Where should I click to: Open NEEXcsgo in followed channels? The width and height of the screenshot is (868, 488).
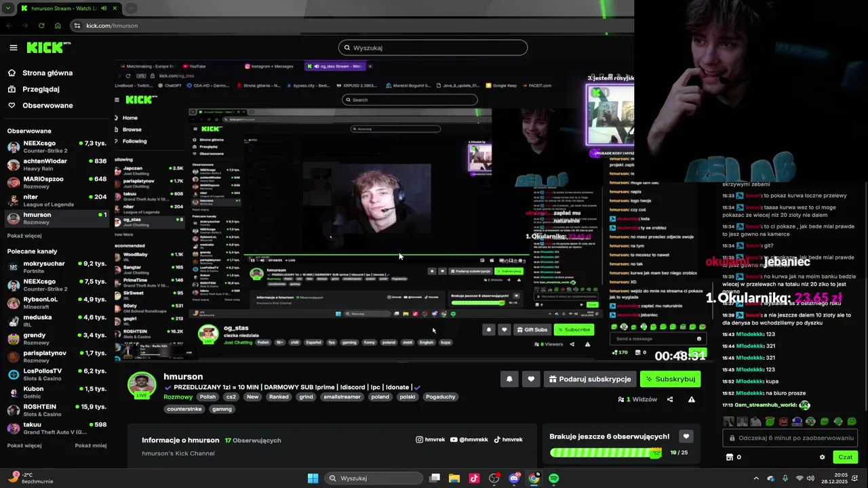coord(56,146)
